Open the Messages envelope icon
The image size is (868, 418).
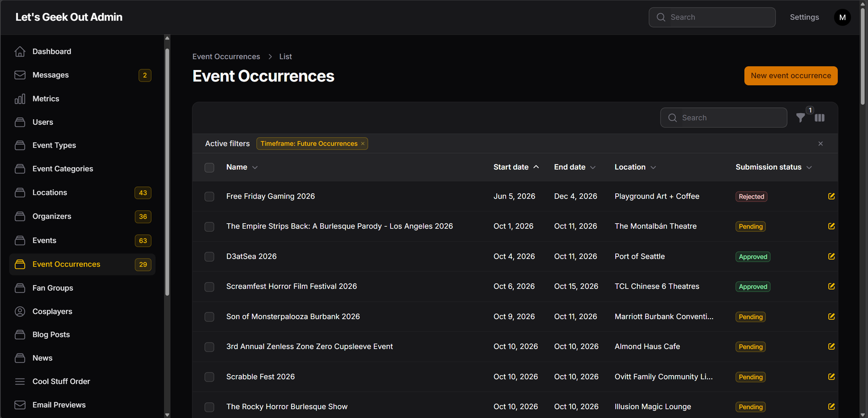pos(20,75)
